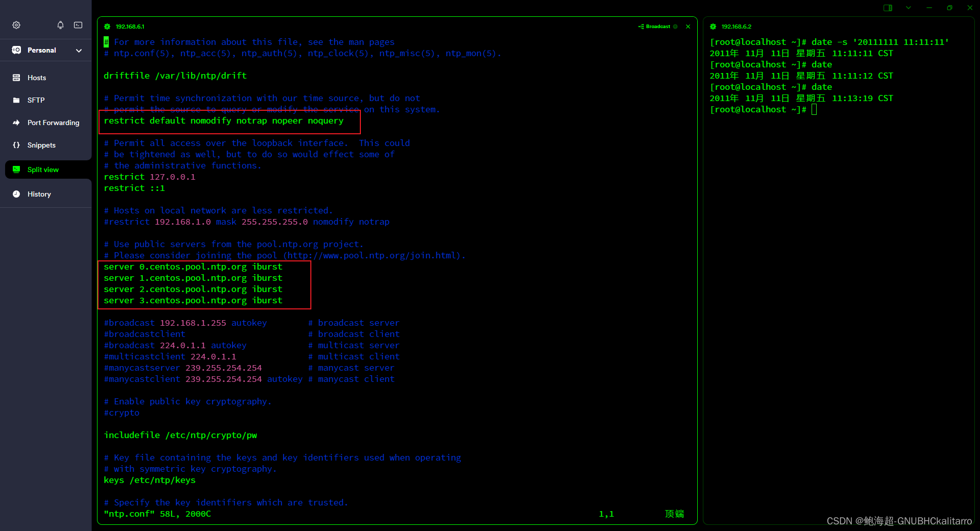Viewport: 980px width, 531px height.
Task: Toggle Broadcast input in left pane
Action: click(x=654, y=27)
